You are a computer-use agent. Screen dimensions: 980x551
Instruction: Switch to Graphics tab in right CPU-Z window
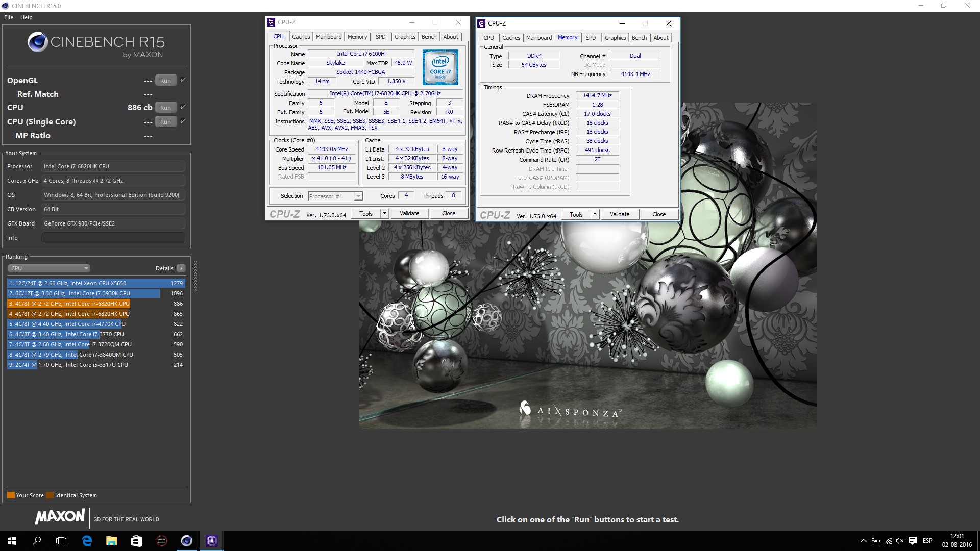[x=616, y=38]
